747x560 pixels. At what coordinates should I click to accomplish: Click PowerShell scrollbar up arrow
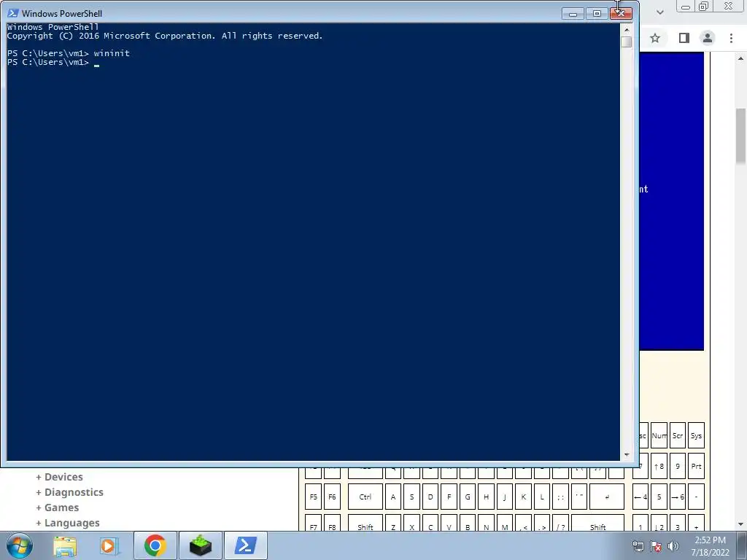point(627,29)
